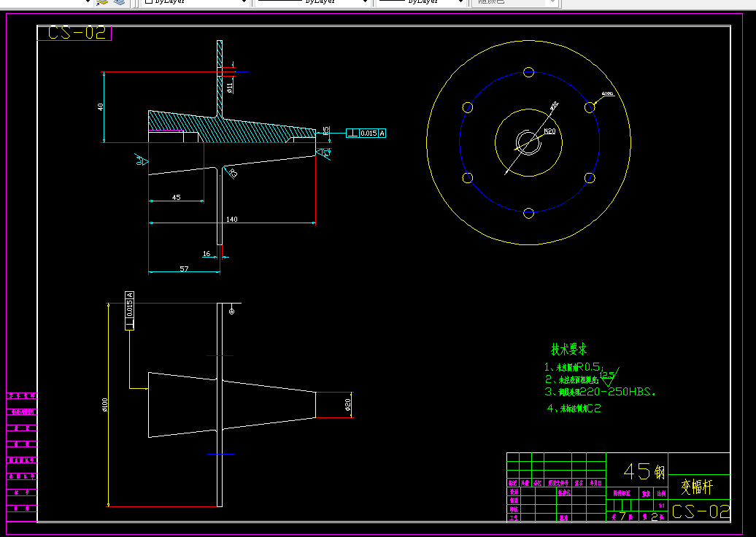
Task: Select the 45 dimension text
Action: point(177,197)
